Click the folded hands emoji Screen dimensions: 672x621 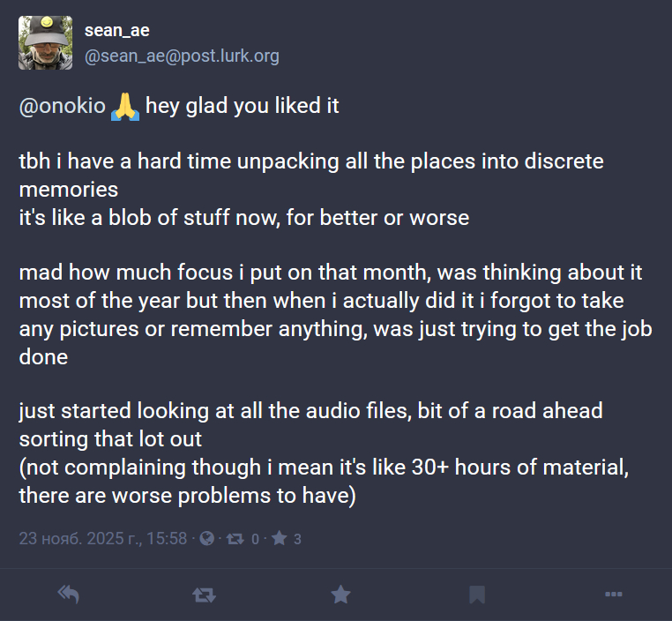pyautogui.click(x=125, y=107)
